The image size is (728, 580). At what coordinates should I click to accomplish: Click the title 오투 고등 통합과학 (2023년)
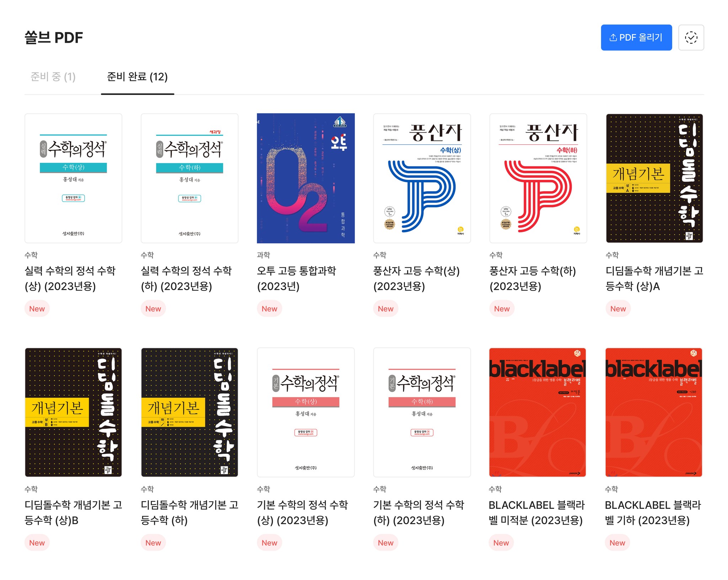(x=296, y=278)
